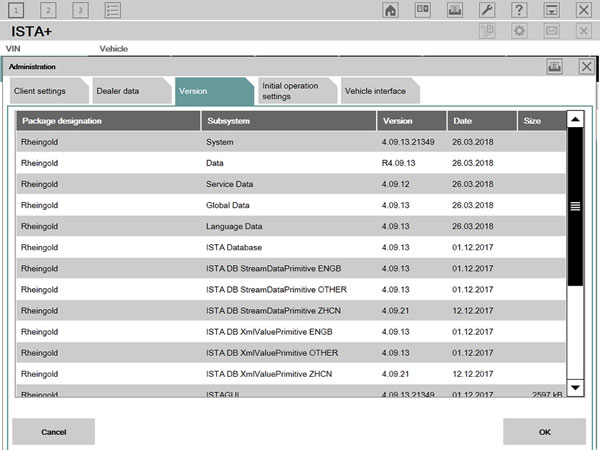The height and width of the screenshot is (450, 600).
Task: Open the operations list icon
Action: pos(113,10)
